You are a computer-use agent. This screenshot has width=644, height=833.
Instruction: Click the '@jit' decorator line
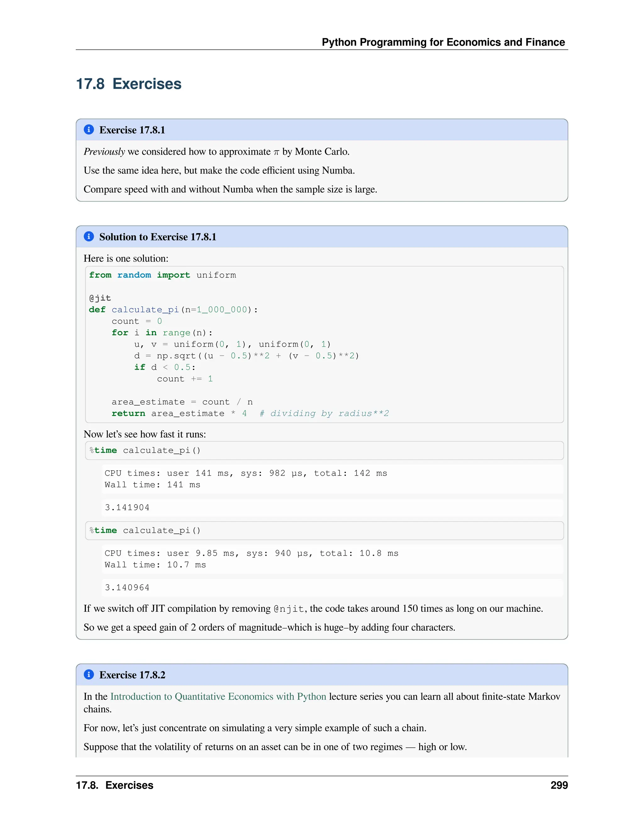100,298
